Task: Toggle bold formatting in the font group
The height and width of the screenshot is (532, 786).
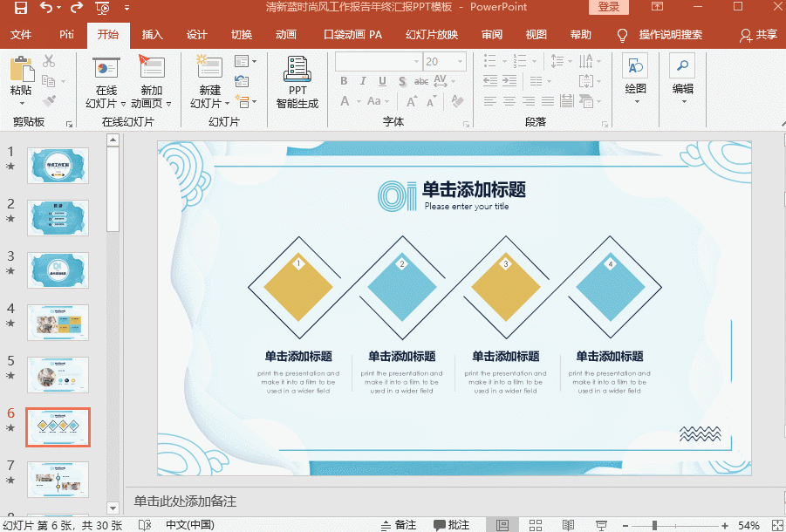Action: point(343,80)
